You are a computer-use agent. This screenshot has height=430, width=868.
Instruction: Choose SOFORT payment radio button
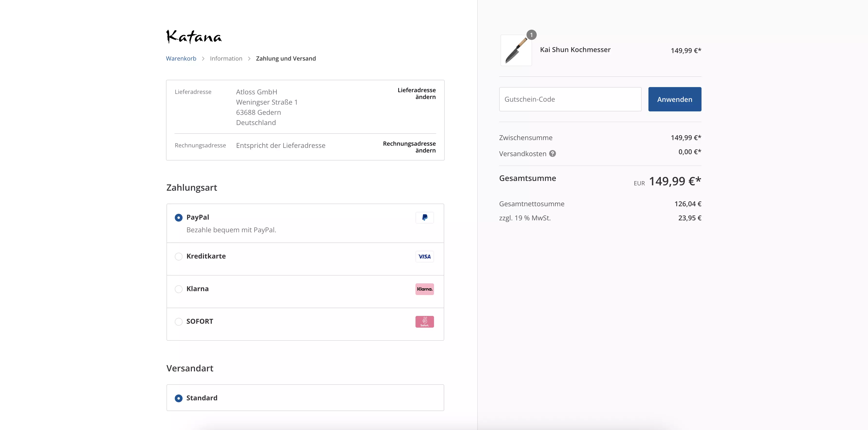[179, 322]
